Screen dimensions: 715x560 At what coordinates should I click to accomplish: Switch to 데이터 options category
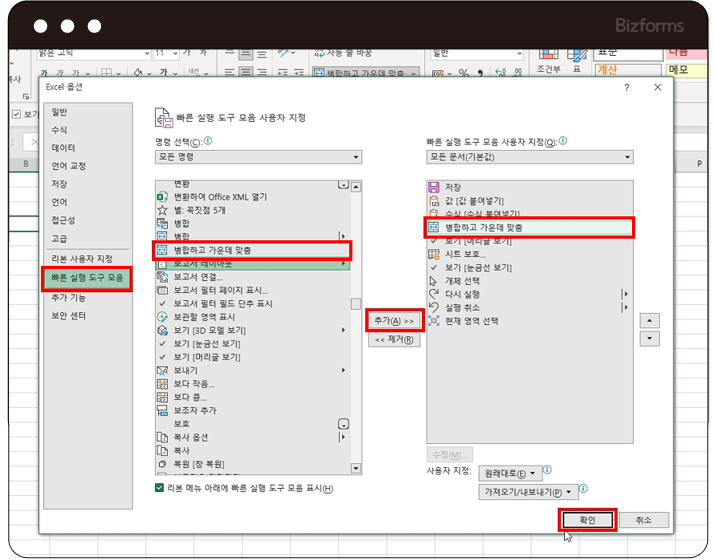[x=63, y=148]
